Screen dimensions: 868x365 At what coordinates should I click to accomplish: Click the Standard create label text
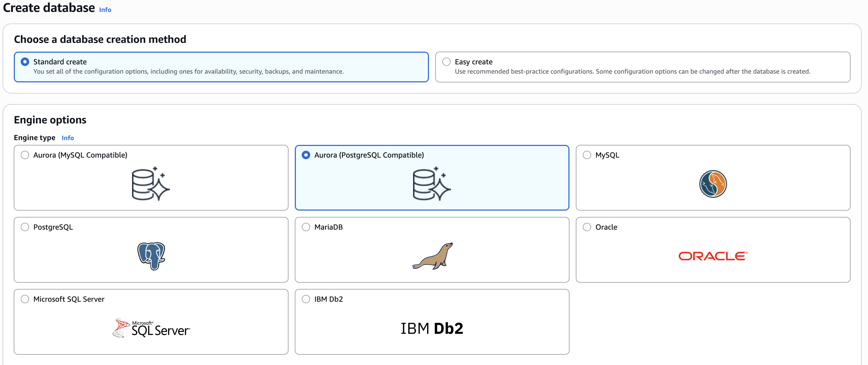60,62
